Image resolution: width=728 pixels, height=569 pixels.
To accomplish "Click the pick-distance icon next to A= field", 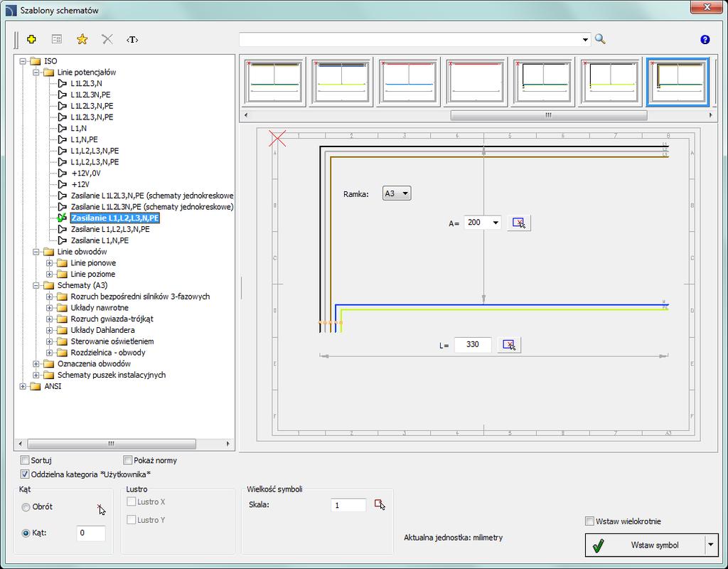I will click(x=518, y=223).
